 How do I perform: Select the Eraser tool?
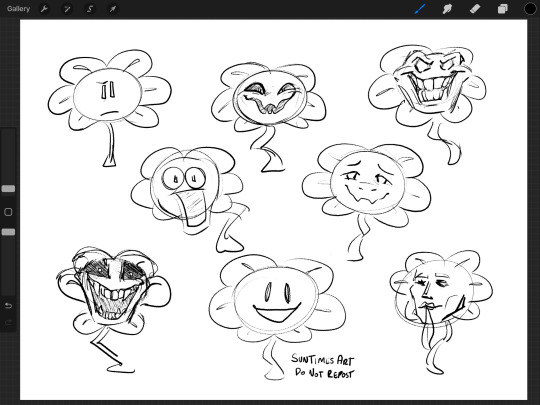[x=475, y=9]
